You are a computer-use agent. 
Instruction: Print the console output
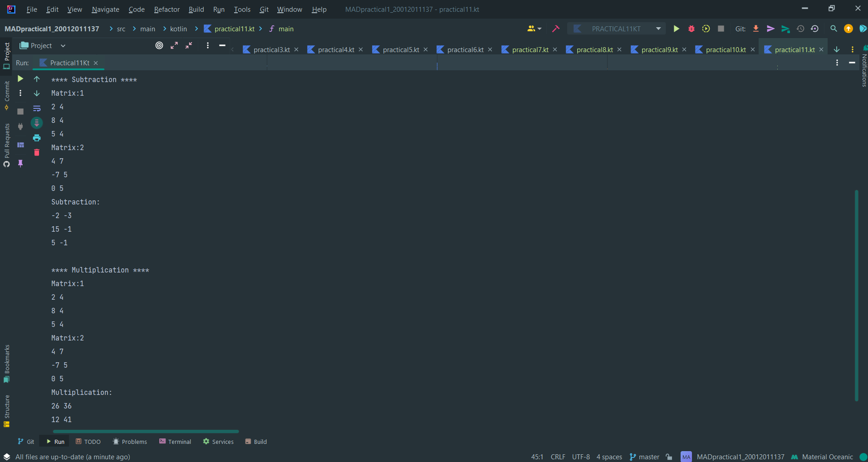point(37,138)
